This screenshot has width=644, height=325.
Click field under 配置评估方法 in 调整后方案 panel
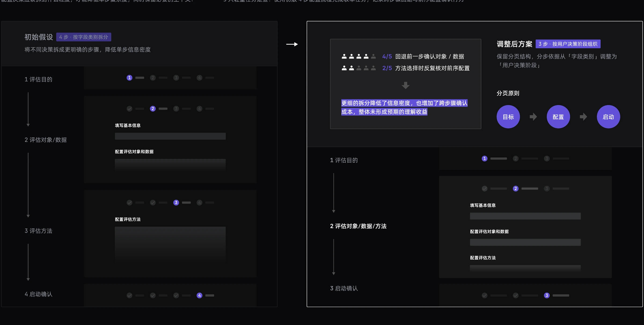[x=525, y=268]
